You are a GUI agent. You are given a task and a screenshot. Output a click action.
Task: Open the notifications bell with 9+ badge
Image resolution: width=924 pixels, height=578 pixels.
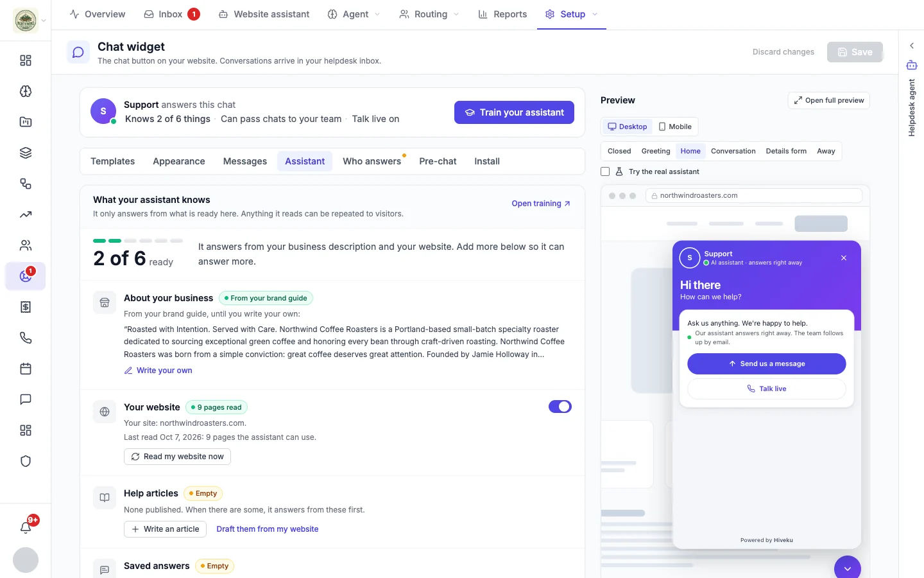click(26, 527)
